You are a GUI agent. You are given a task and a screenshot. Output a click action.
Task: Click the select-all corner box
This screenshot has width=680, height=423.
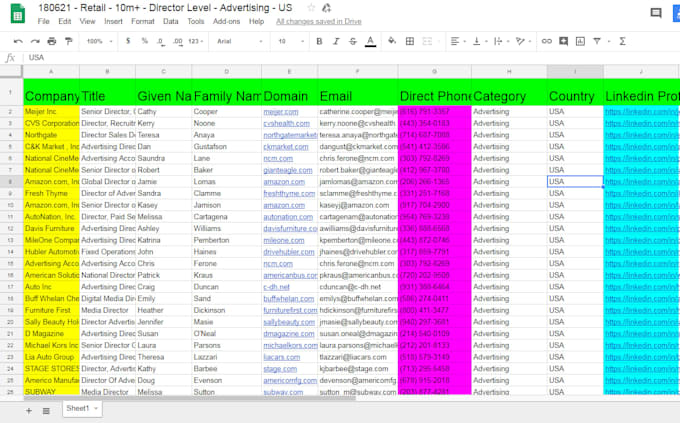point(11,72)
